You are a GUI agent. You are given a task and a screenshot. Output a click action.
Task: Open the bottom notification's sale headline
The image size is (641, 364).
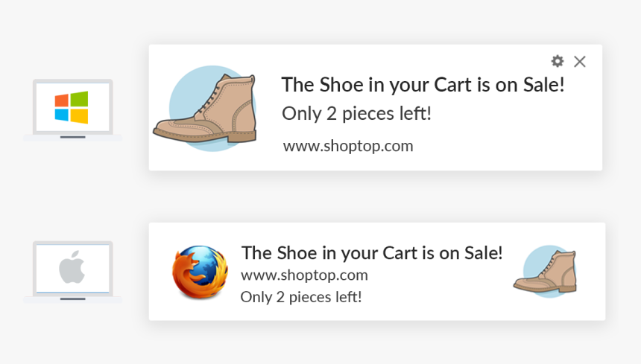(372, 253)
